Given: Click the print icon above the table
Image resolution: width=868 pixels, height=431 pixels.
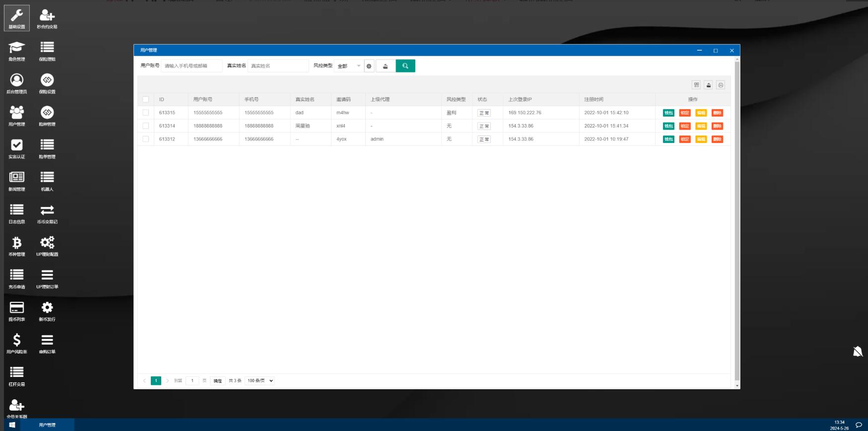Looking at the screenshot, I should 721,85.
